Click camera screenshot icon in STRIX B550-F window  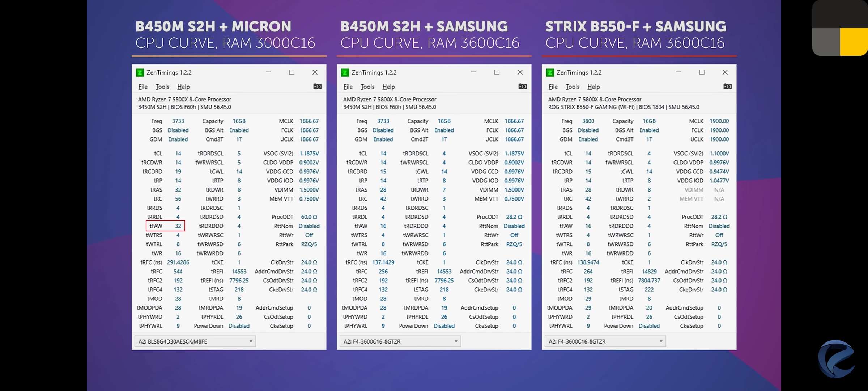pyautogui.click(x=727, y=87)
